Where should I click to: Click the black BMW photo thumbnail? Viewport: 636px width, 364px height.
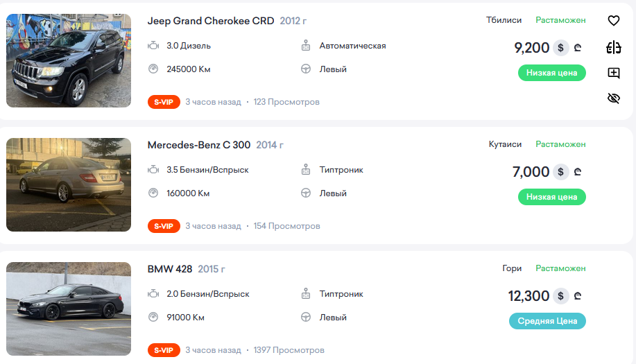click(69, 309)
